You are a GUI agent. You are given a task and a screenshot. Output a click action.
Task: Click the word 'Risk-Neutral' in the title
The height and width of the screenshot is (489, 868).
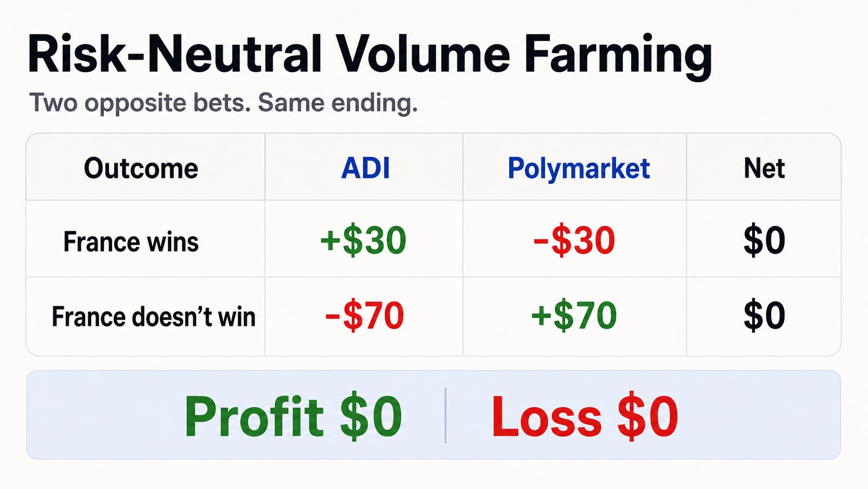(x=175, y=55)
